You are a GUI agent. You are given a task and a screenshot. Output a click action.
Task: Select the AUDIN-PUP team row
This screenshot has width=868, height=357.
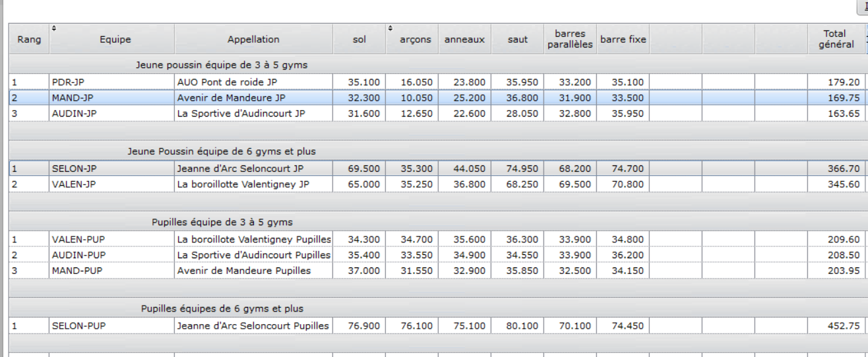click(435, 255)
